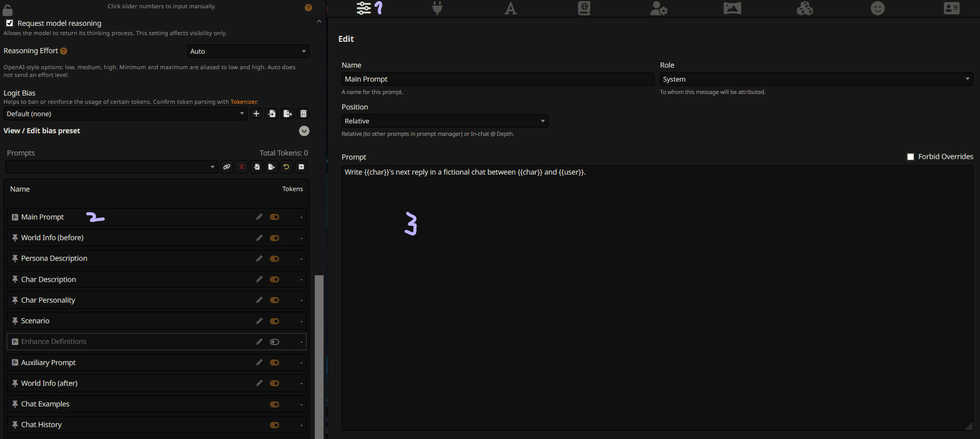
Task: Click the Scenario row name
Action: (35, 321)
